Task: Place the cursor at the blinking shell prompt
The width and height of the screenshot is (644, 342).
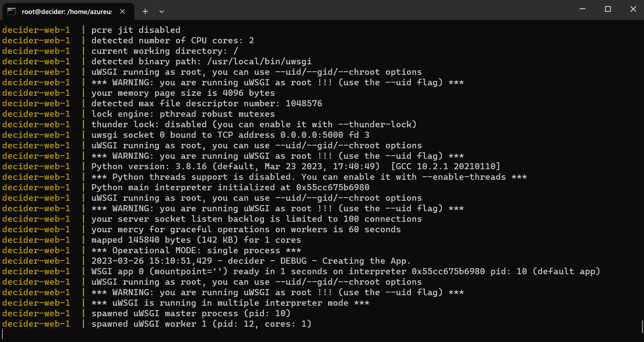Action: point(3,334)
